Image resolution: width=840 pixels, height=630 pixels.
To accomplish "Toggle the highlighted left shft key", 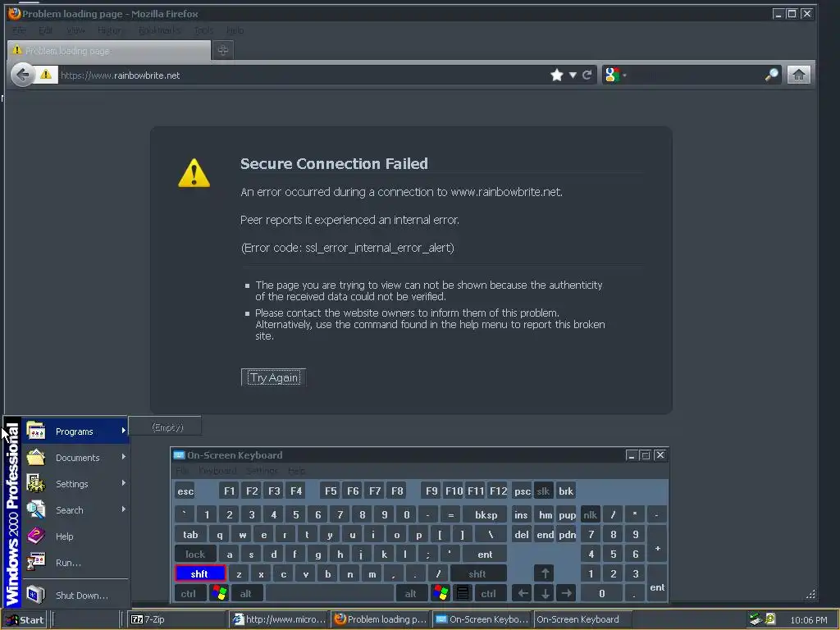I will point(200,573).
